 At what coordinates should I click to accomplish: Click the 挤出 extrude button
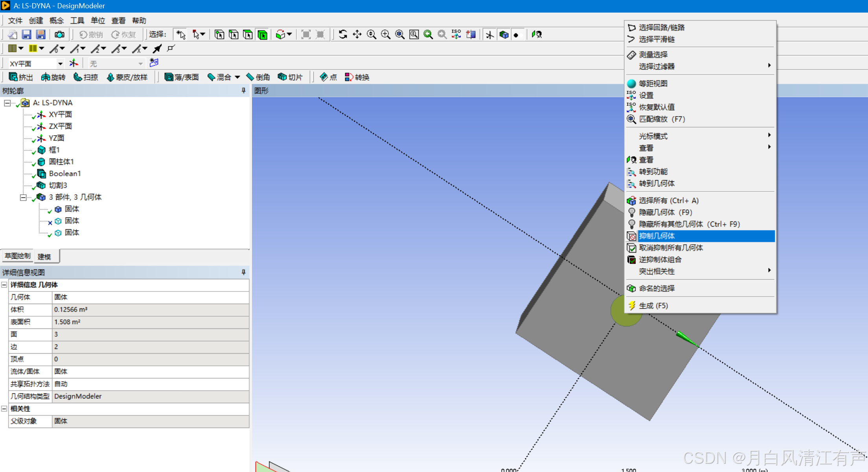[21, 77]
